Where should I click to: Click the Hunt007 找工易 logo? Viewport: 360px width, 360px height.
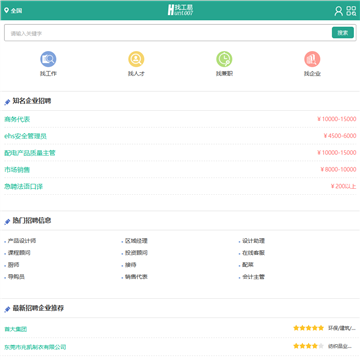180,10
